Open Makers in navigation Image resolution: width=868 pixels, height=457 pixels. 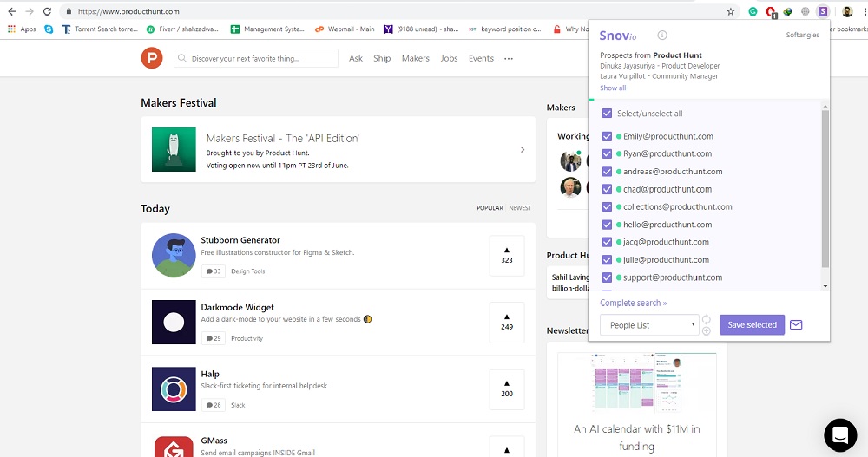pyautogui.click(x=416, y=58)
